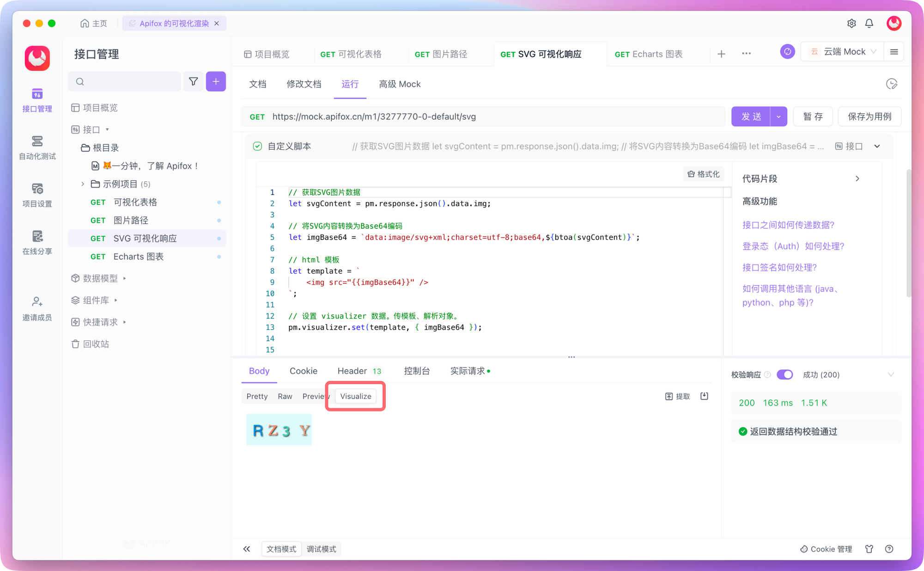Viewport: 924px width, 571px height.
Task: Switch to 调试模式
Action: pyautogui.click(x=322, y=549)
